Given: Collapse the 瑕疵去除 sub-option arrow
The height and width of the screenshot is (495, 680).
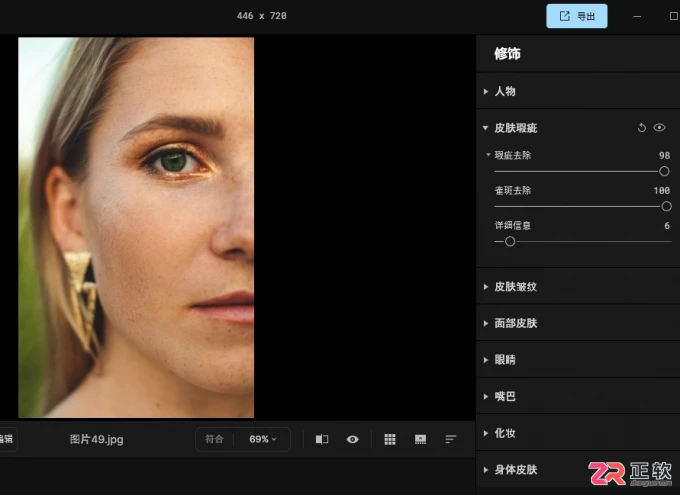Looking at the screenshot, I should click(488, 155).
